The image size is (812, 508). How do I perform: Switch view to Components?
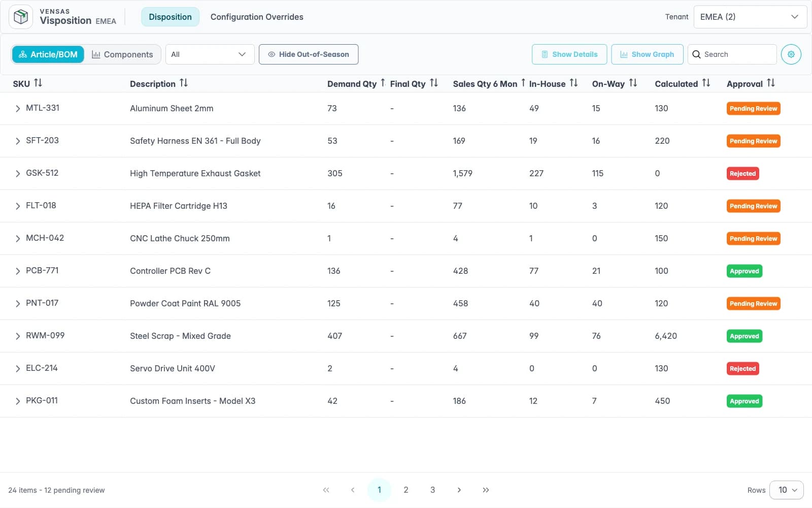[122, 54]
